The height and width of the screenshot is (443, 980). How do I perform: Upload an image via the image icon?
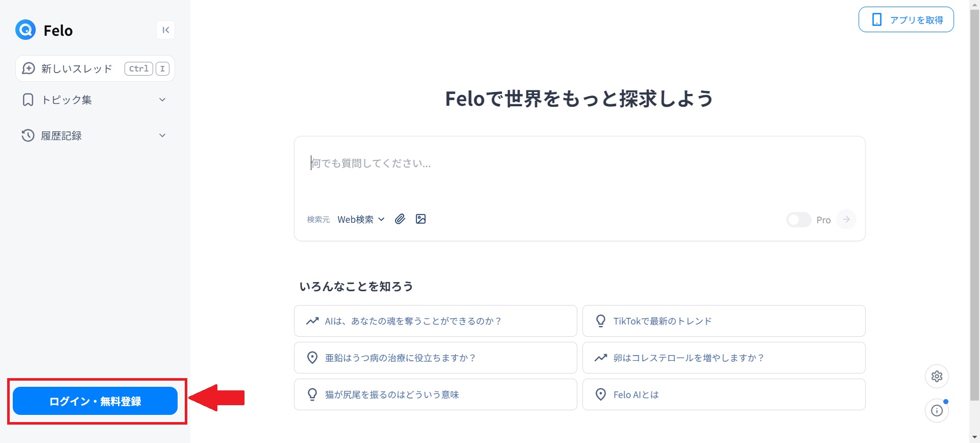pyautogui.click(x=421, y=219)
